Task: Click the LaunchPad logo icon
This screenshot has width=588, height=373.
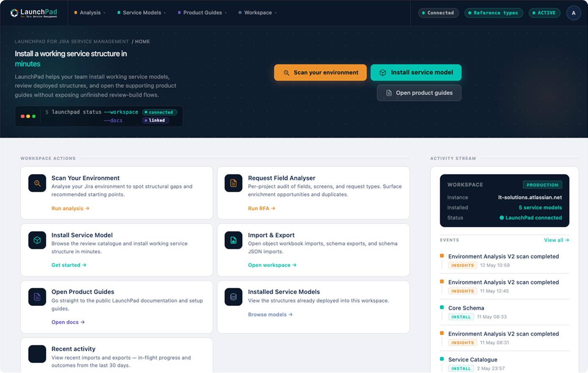Action: [x=14, y=13]
